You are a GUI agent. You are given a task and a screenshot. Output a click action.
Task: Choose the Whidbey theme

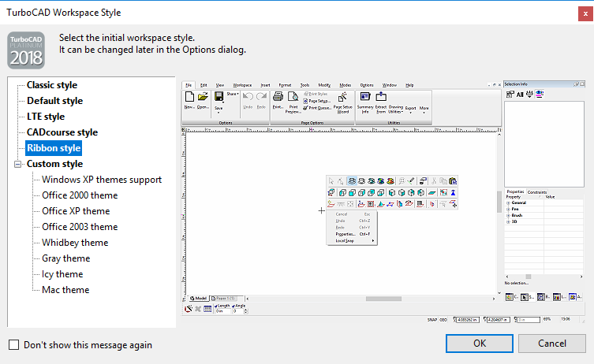pyautogui.click(x=75, y=243)
